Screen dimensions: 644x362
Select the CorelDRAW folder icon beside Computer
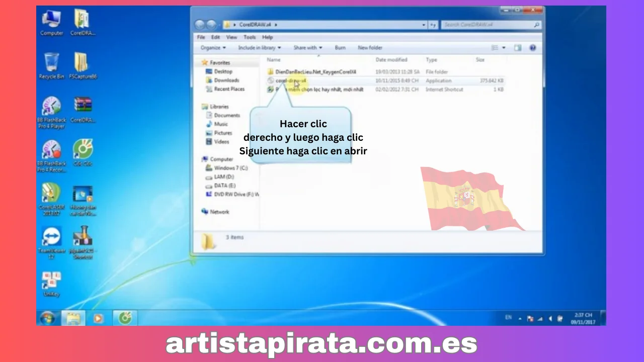(83, 23)
